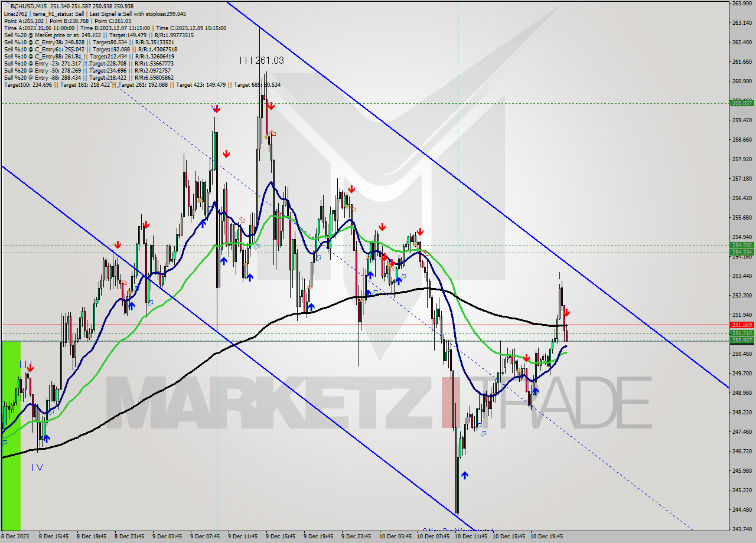Click the green 254.334 price tag
Viewport: 756px width, 543px height.
tap(742, 252)
